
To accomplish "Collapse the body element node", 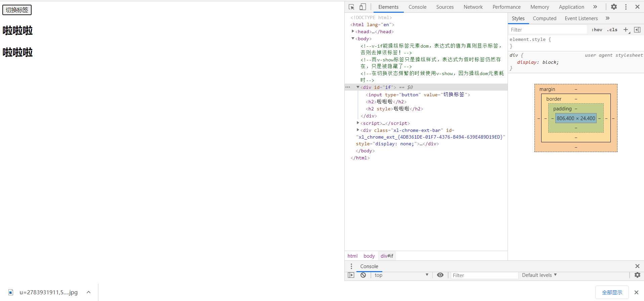I will [x=353, y=38].
